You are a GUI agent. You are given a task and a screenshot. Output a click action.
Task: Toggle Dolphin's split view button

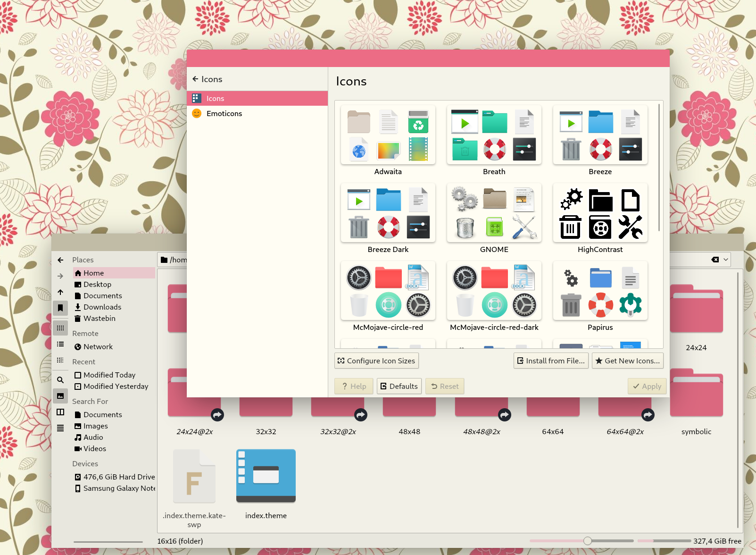(x=60, y=412)
